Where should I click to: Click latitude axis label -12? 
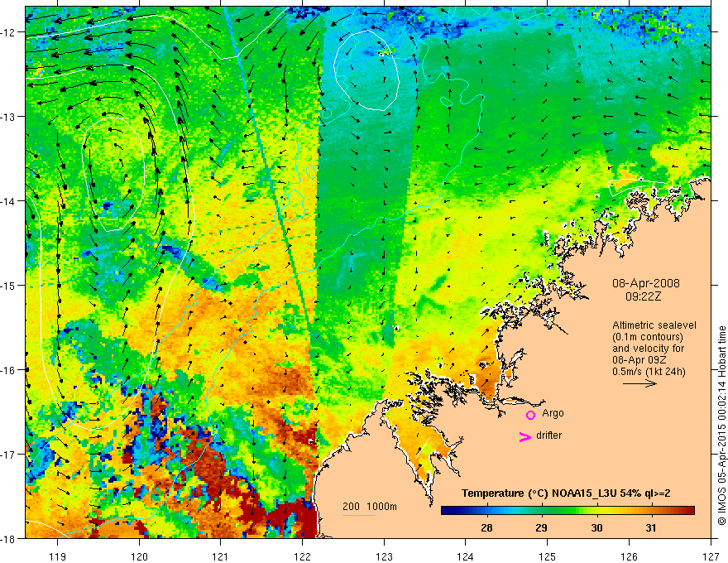8,32
